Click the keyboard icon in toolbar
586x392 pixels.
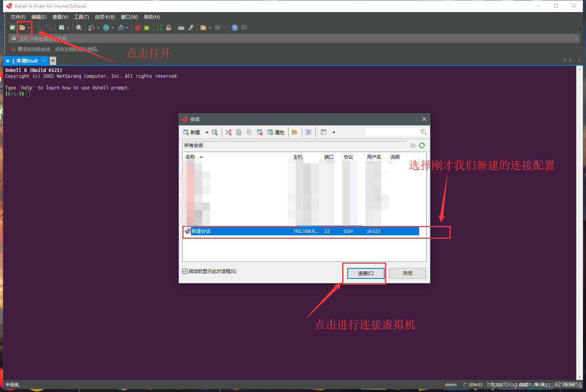click(x=181, y=28)
